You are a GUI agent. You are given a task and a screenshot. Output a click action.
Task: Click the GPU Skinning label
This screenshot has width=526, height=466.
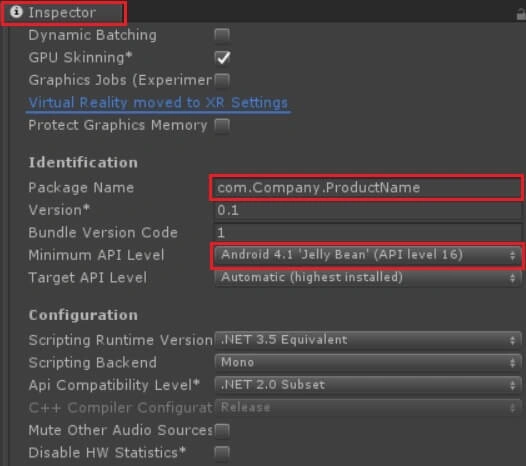[x=80, y=57]
